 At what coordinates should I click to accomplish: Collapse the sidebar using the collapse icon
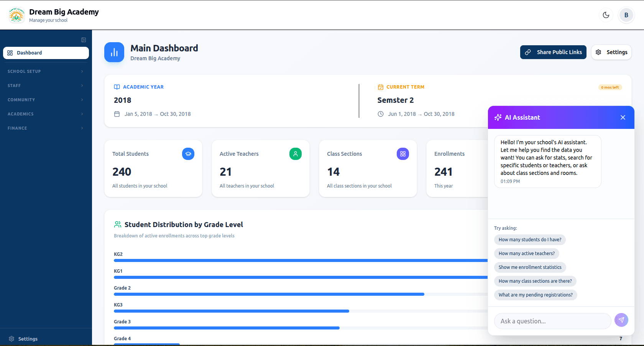point(84,40)
